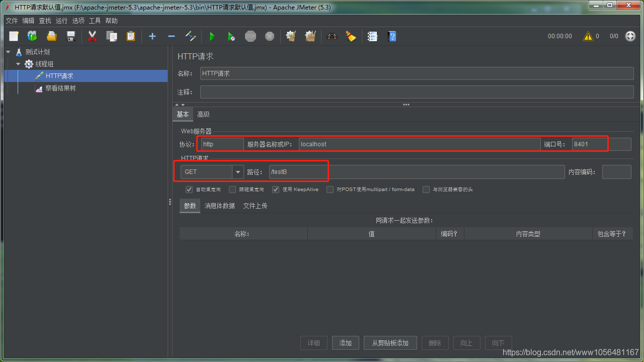Click the Reset Search broom icon
Viewport: 644px width, 362px height.
coord(351,36)
